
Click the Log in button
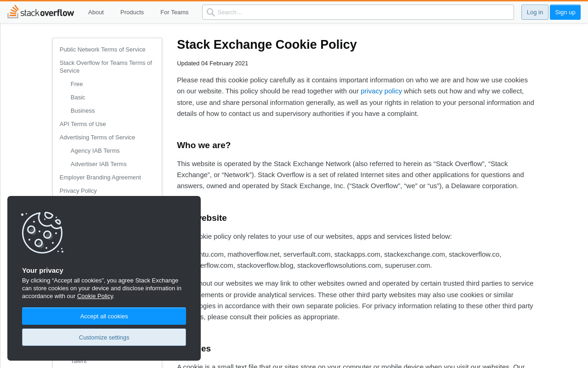coord(535,12)
